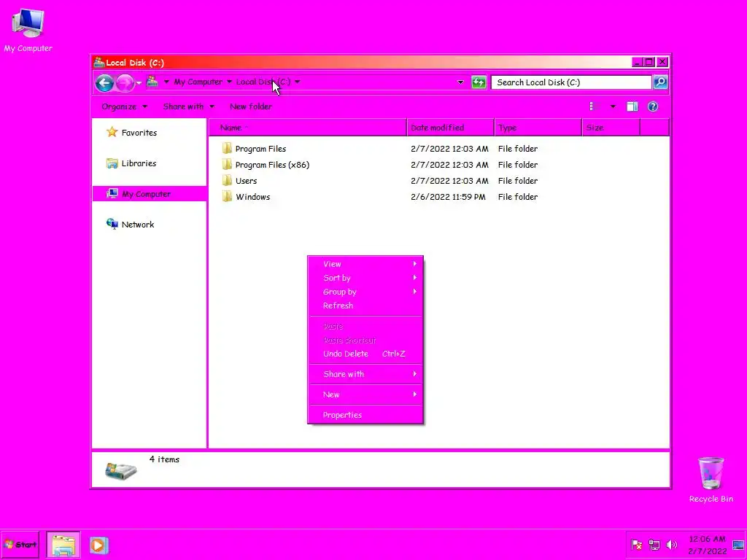
Task: Select the Windows folder name
Action: click(x=252, y=197)
